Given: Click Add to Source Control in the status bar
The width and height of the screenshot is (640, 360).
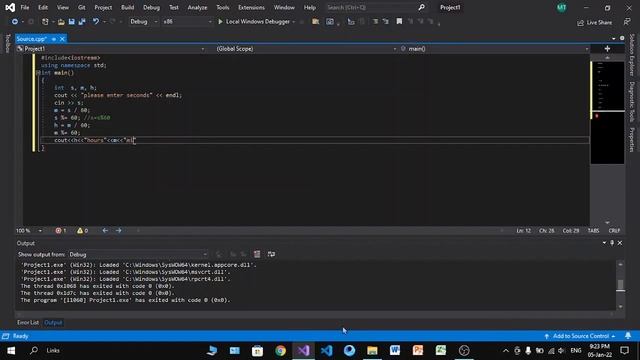Looking at the screenshot, I should click(x=580, y=336).
